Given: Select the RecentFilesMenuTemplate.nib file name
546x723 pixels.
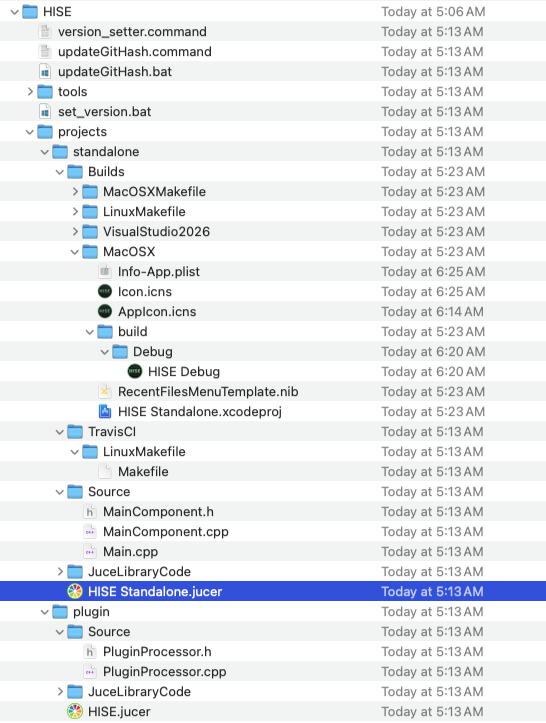Looking at the screenshot, I should click(208, 391).
